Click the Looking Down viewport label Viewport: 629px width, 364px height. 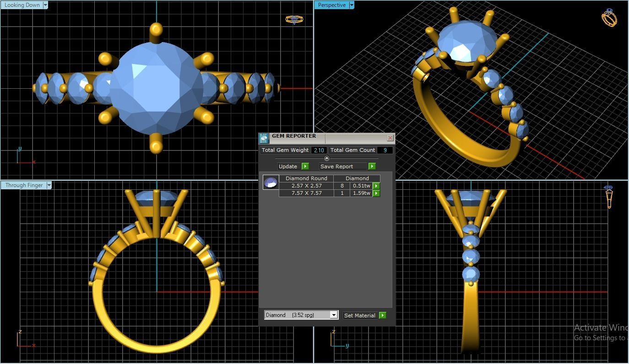(22, 5)
